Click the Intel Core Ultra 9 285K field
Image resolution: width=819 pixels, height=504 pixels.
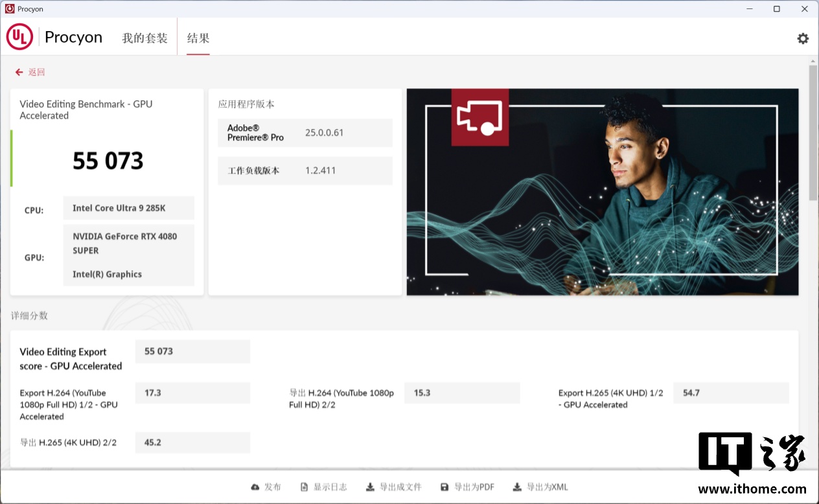click(128, 208)
